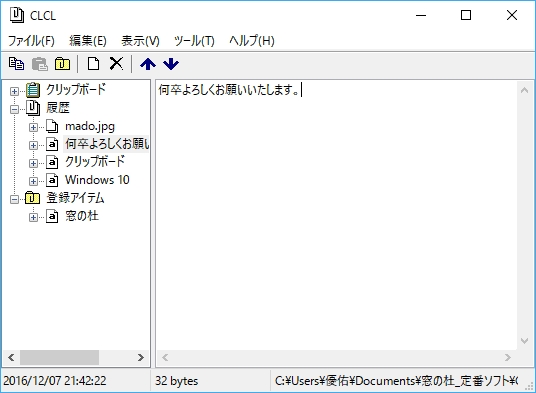Click the grayed paste toolbar icon

click(x=40, y=64)
